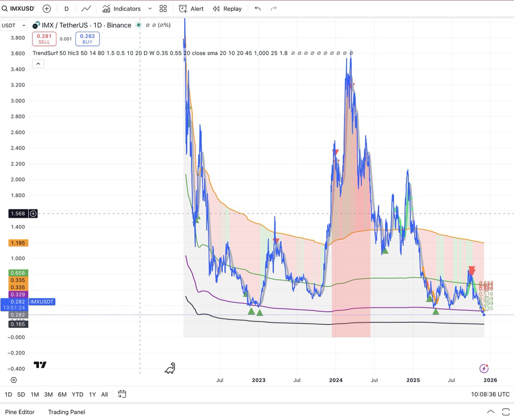This screenshot has width=514, height=420.
Task: Open the multi-chart layout grid icon
Action: tap(163, 8)
